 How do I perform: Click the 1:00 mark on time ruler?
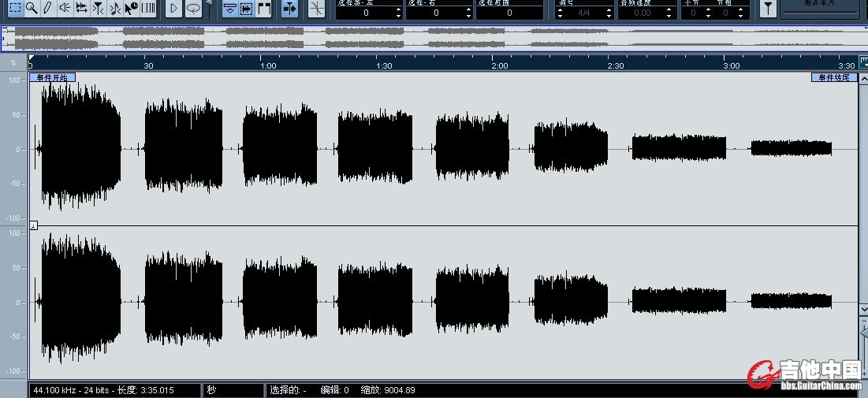[x=268, y=65]
